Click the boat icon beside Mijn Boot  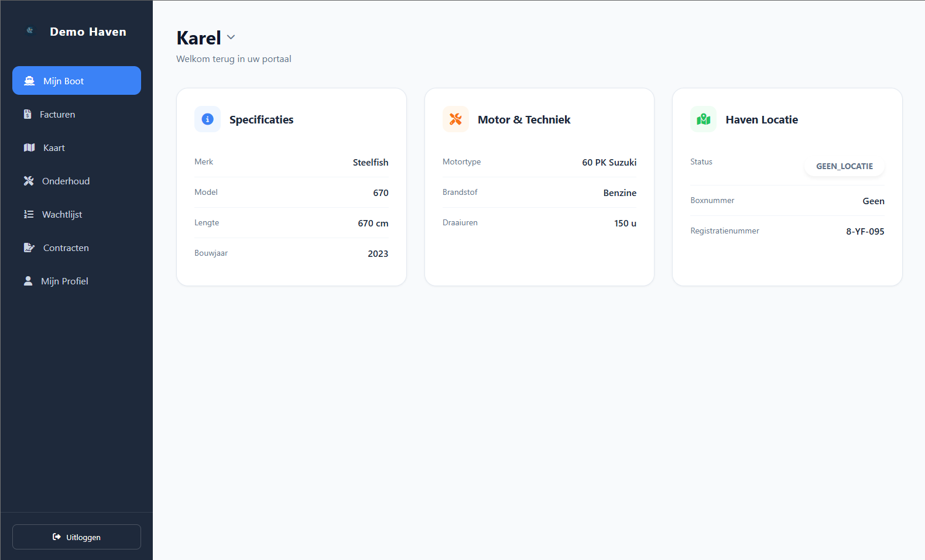point(29,81)
